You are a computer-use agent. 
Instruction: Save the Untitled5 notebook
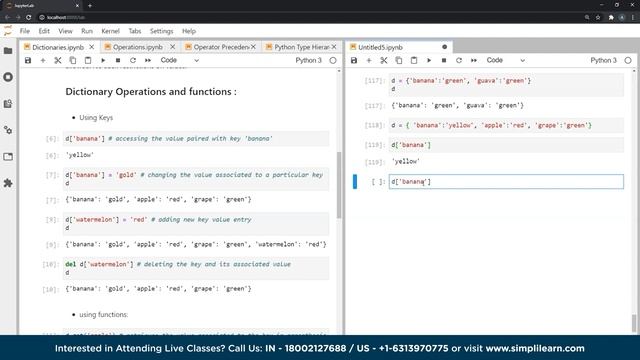tap(354, 60)
